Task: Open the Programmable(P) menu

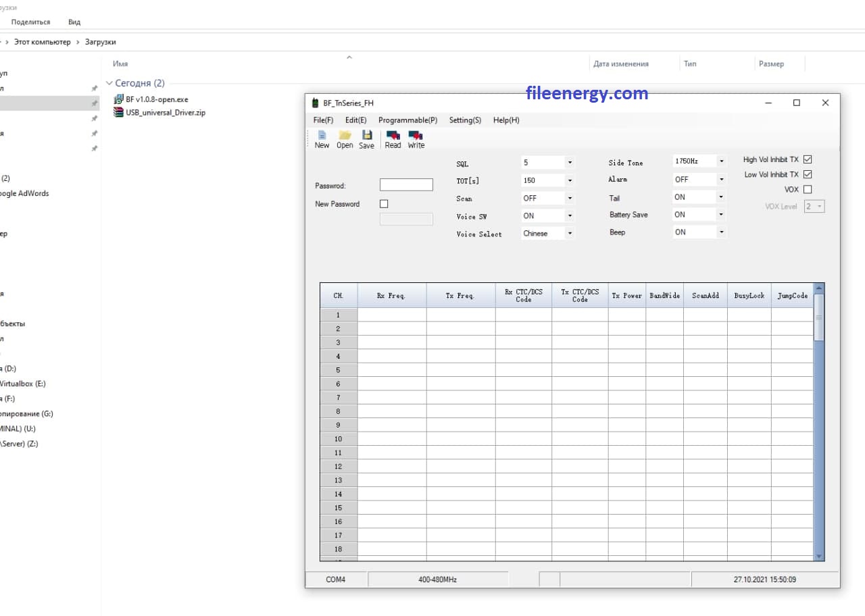Action: click(407, 120)
